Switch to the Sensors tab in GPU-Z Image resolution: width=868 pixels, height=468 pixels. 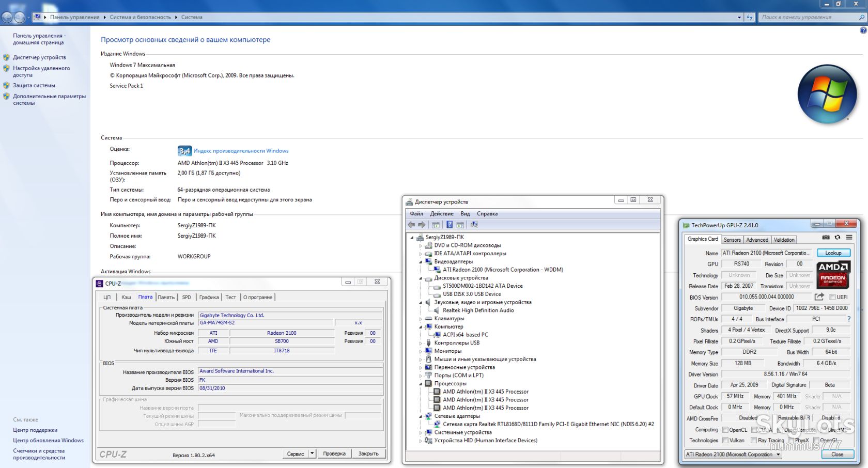click(x=732, y=240)
